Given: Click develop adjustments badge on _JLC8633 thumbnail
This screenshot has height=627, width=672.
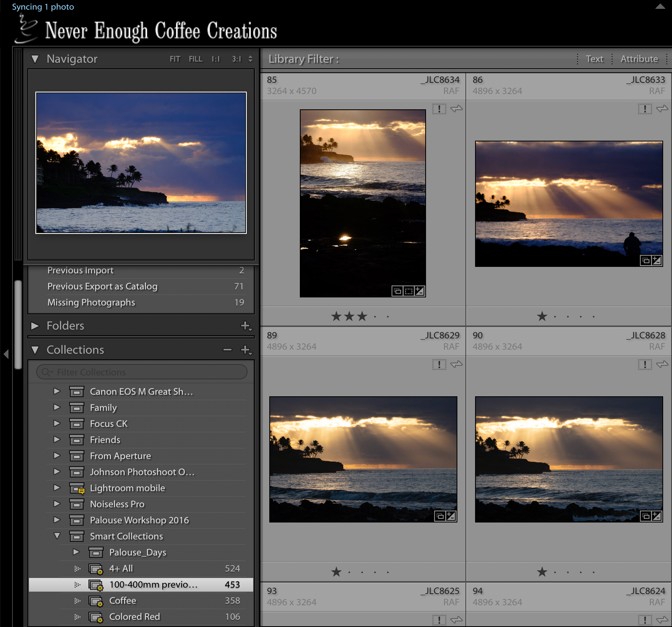Looking at the screenshot, I should click(656, 260).
